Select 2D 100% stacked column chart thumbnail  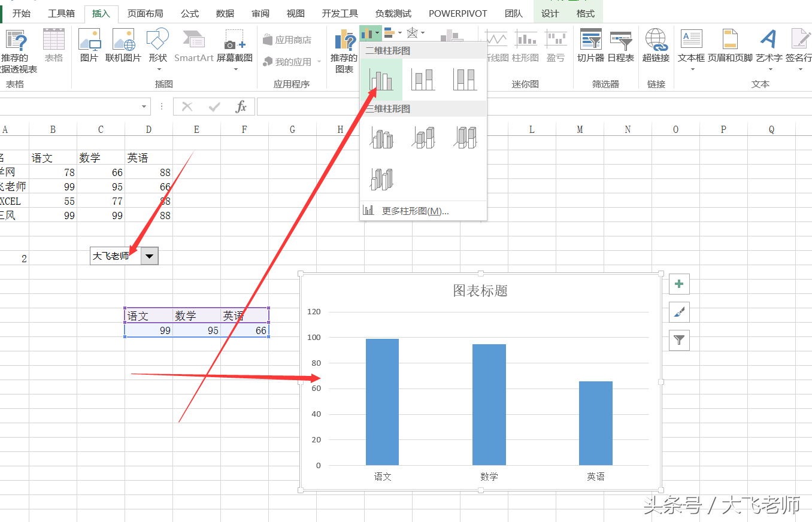tap(465, 79)
